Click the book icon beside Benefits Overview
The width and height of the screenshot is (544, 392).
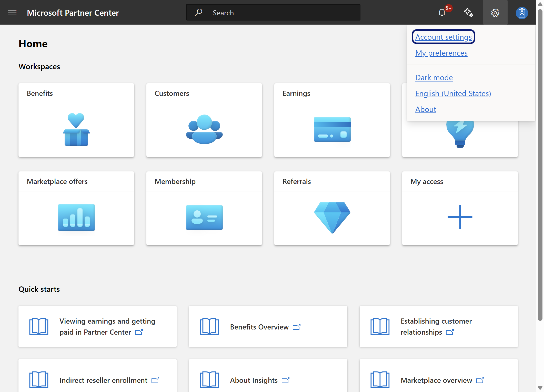[209, 326]
